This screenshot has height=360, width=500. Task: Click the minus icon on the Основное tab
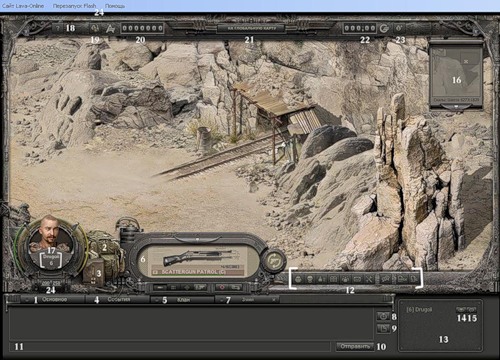(x=27, y=299)
